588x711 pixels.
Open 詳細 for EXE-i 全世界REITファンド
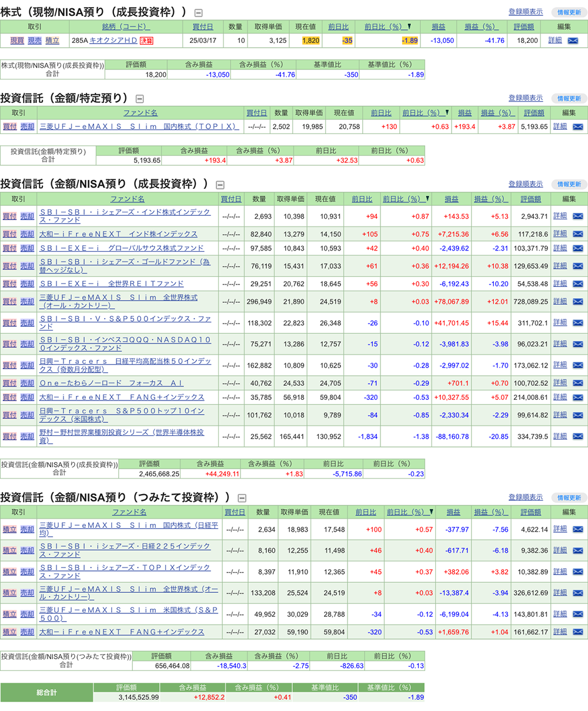point(560,283)
